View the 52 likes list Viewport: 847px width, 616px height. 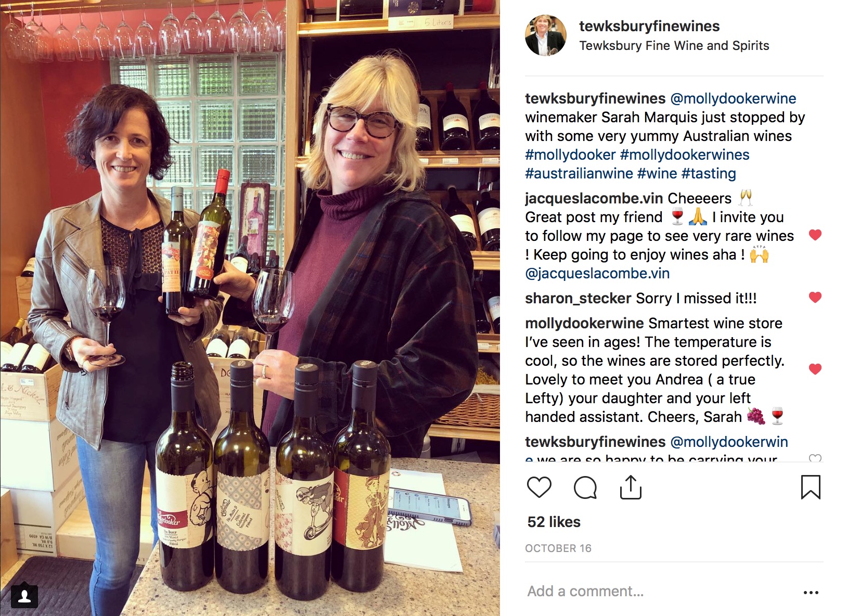tap(554, 522)
